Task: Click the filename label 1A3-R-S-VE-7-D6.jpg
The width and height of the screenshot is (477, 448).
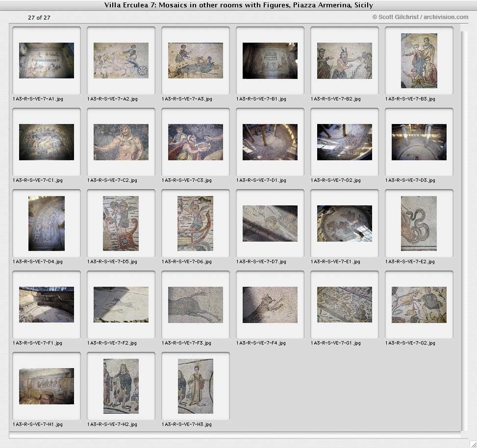Action: [x=187, y=262]
